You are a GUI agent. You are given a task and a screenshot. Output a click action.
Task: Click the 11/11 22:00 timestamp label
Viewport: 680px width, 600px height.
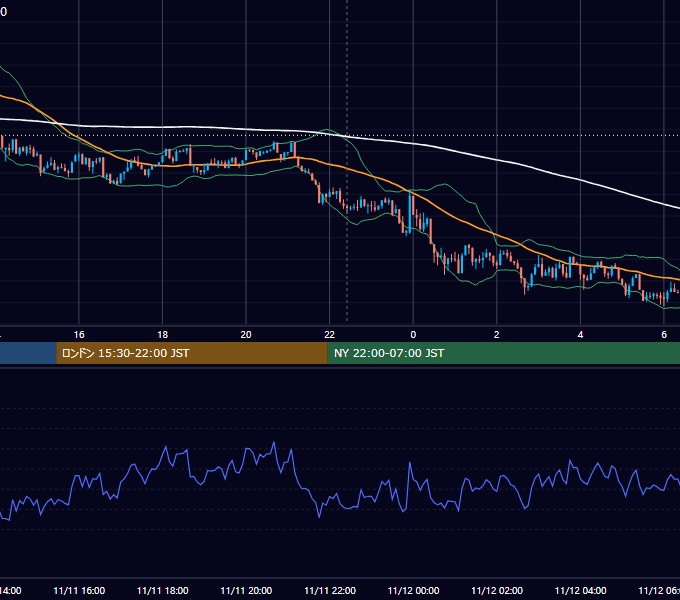pos(330,590)
